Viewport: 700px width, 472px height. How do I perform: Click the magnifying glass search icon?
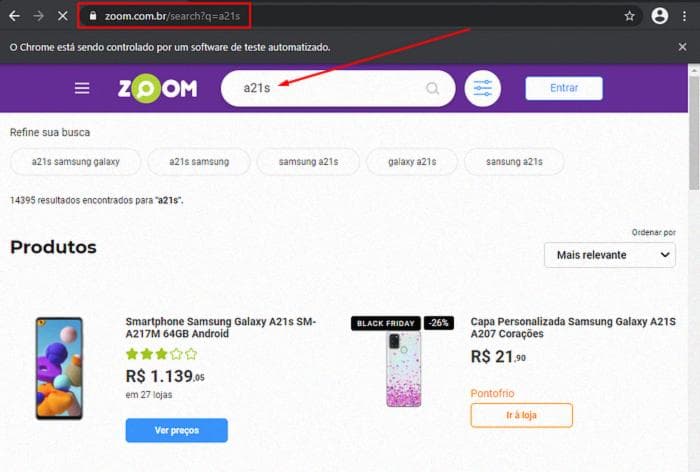[x=433, y=88]
